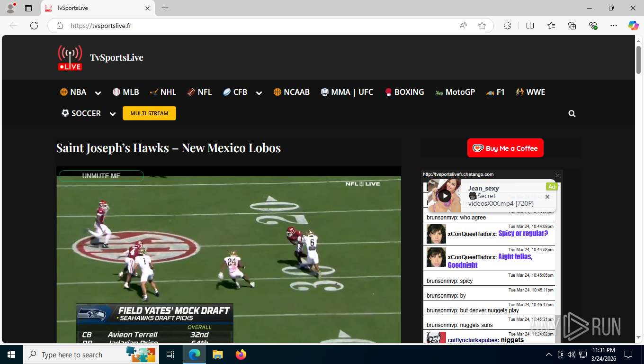Image resolution: width=644 pixels, height=364 pixels.
Task: Open the CFB category
Action: point(235,92)
